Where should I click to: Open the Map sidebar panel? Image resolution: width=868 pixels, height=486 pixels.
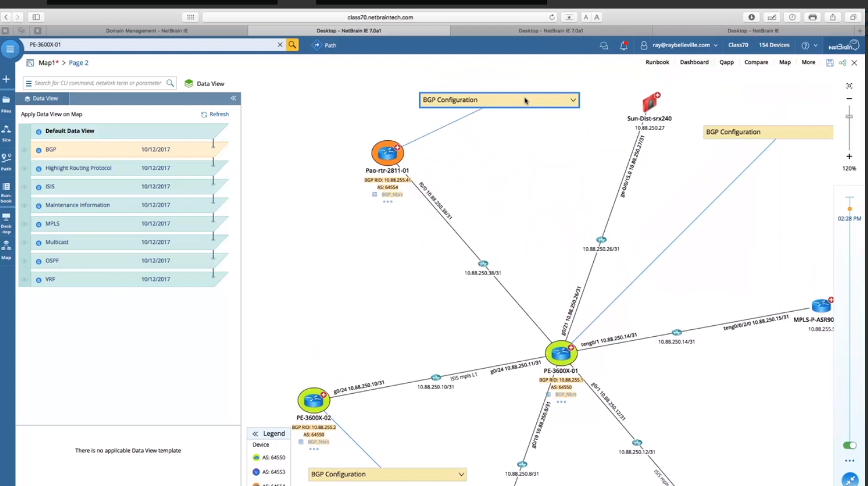coord(6,250)
